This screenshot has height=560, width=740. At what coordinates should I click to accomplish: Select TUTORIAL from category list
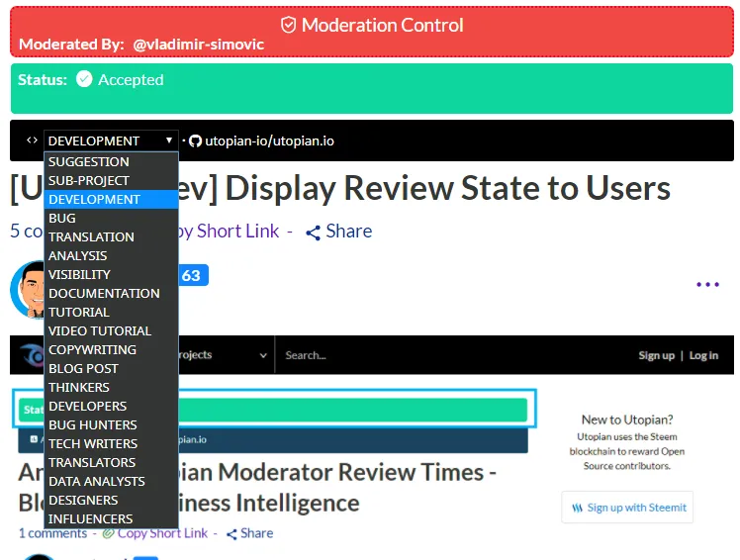tap(111, 312)
